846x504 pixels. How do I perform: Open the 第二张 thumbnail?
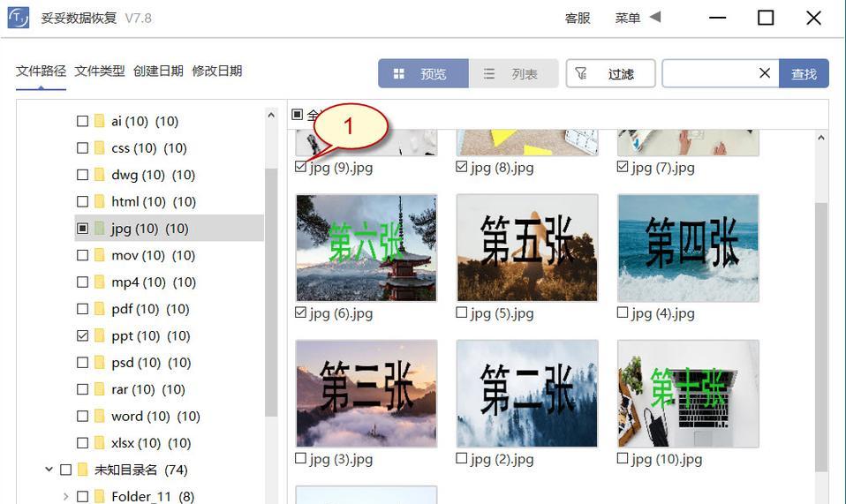pos(527,393)
